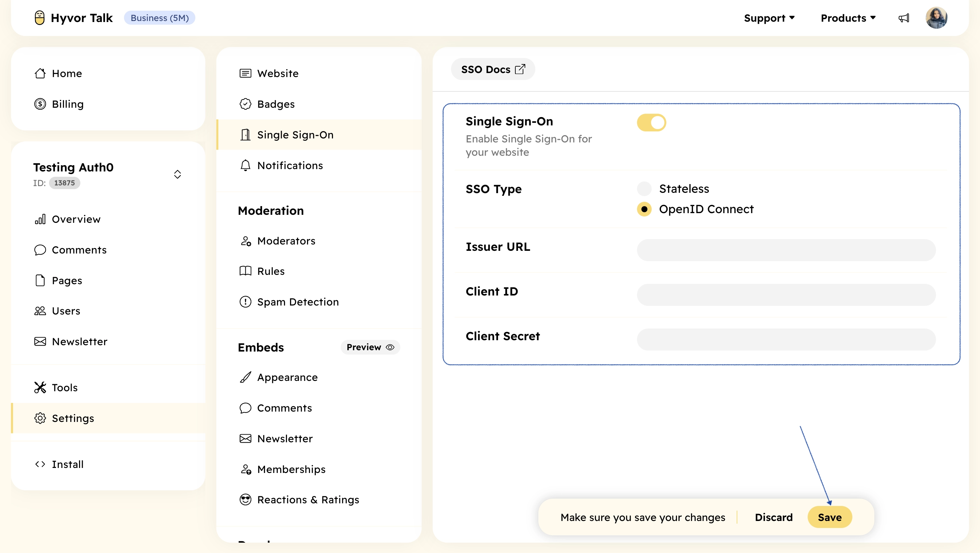This screenshot has height=553, width=980.
Task: Open Memberships embed settings
Action: 319,469
